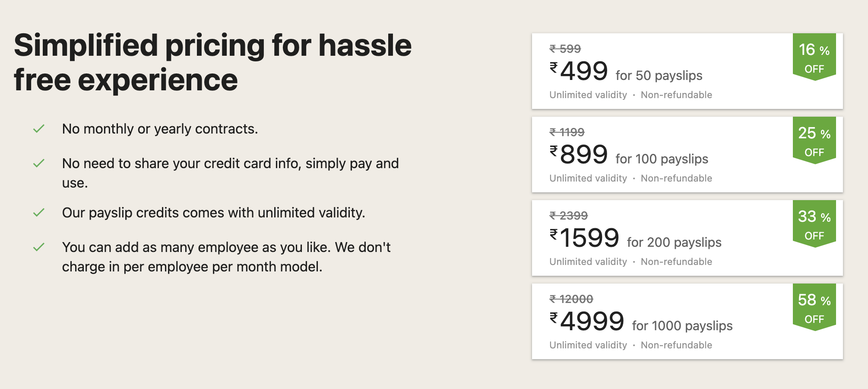Click the struck-through ₹599 original price
The width and height of the screenshot is (868, 389).
565,49
